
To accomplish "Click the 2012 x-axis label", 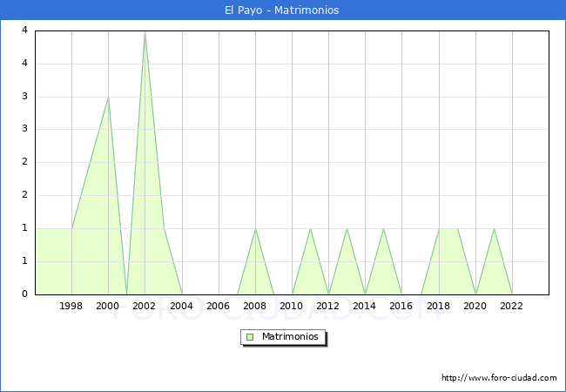I will (x=327, y=306).
